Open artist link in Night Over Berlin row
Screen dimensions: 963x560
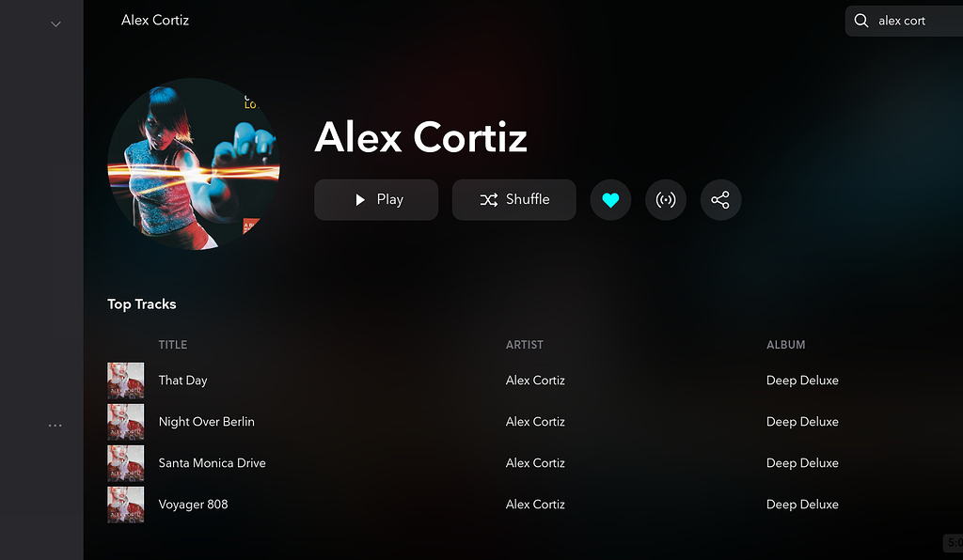point(535,422)
